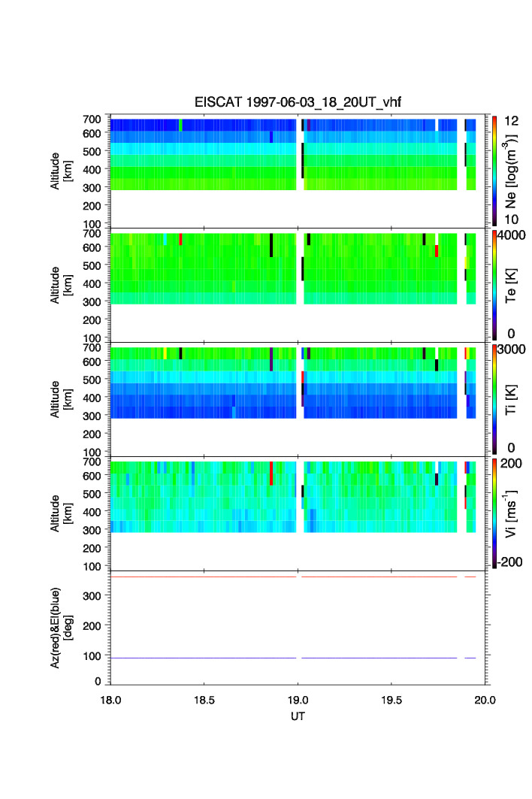
Task: Click the red spike in the Vi panel near 18.85 UT
Action: click(271, 474)
